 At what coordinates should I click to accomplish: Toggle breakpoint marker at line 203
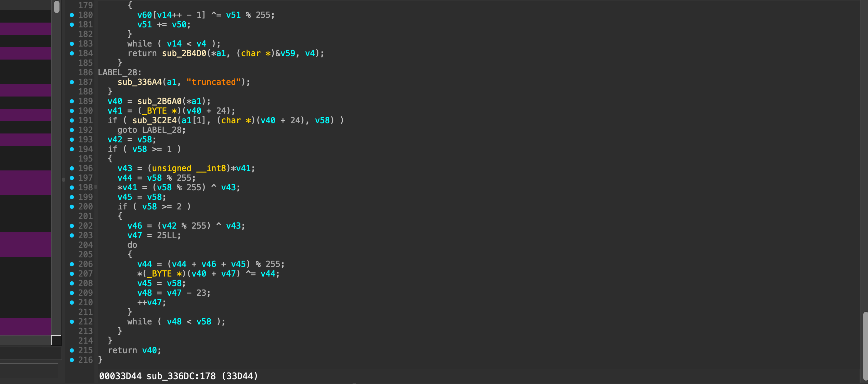72,235
